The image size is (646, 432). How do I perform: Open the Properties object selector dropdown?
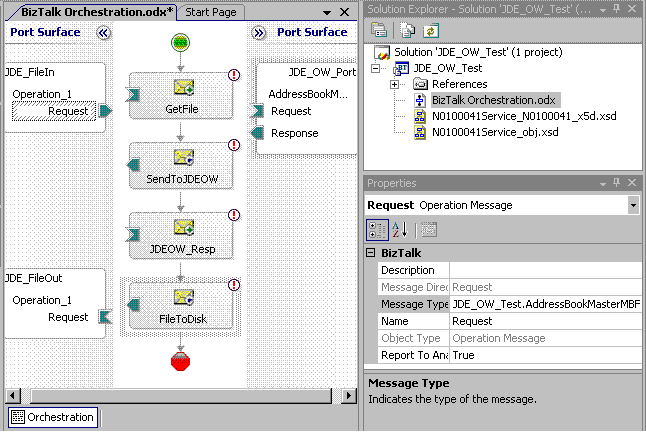[x=633, y=205]
